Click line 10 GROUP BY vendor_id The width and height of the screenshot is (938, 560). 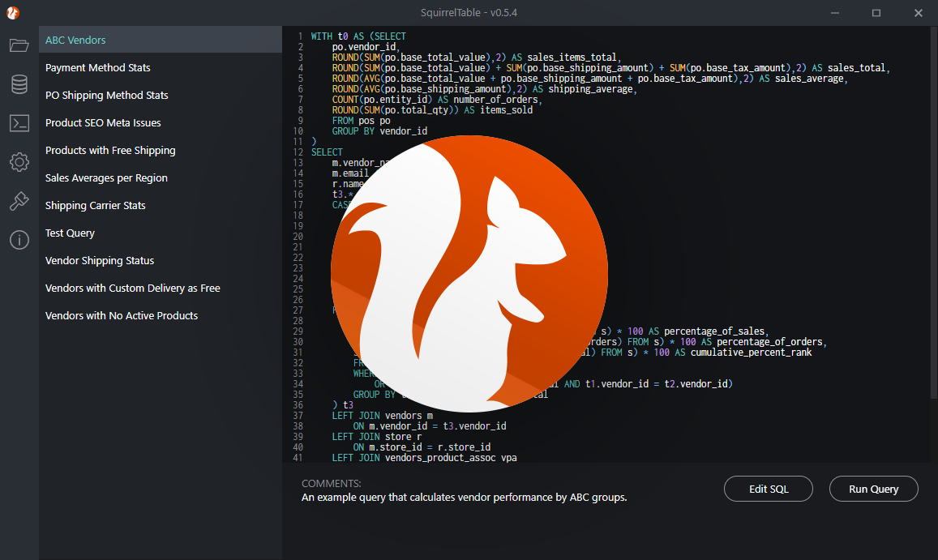coord(380,131)
